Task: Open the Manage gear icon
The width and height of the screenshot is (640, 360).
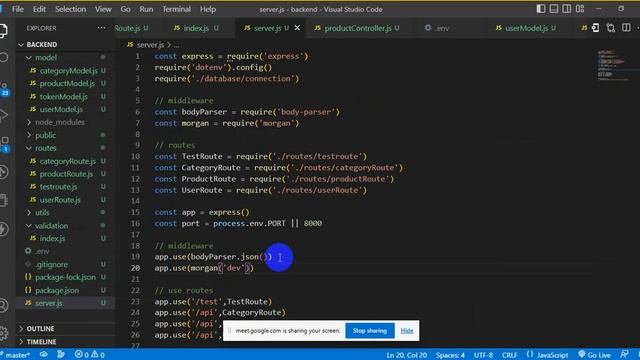Action: tap(4, 333)
